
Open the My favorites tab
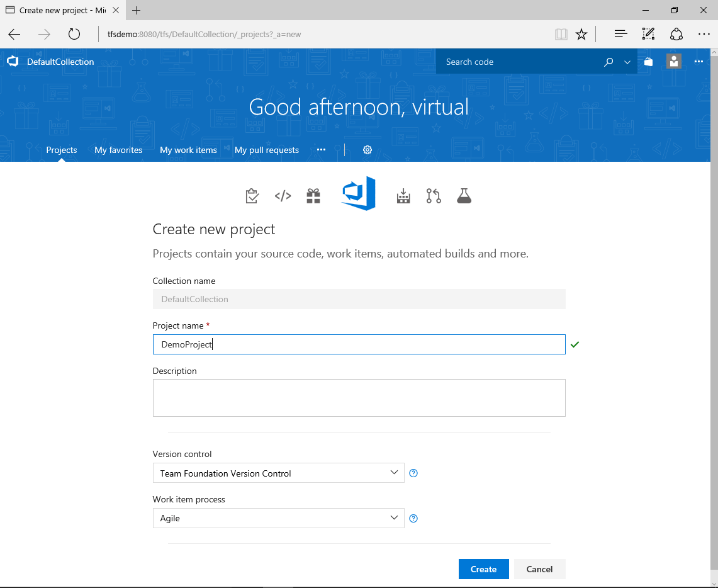(118, 150)
